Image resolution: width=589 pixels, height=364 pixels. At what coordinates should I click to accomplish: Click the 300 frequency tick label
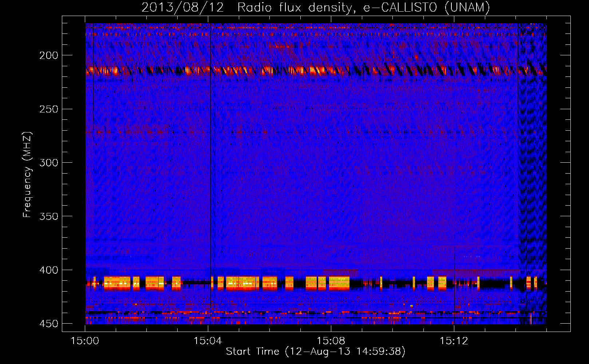click(x=49, y=163)
